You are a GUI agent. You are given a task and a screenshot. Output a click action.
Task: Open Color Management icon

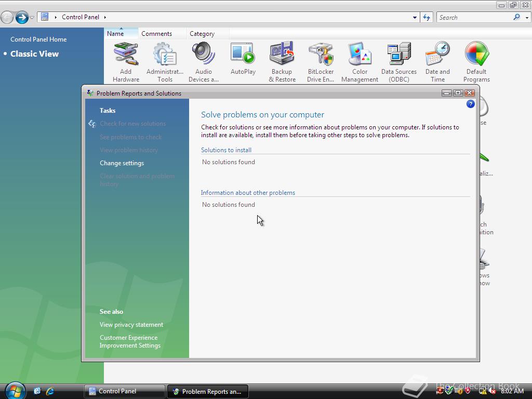360,62
